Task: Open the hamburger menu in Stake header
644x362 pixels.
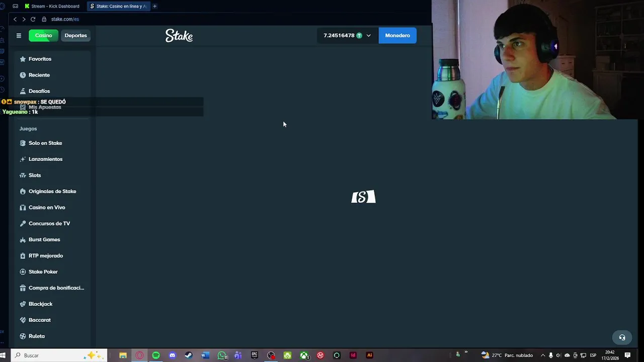Action: 19,36
